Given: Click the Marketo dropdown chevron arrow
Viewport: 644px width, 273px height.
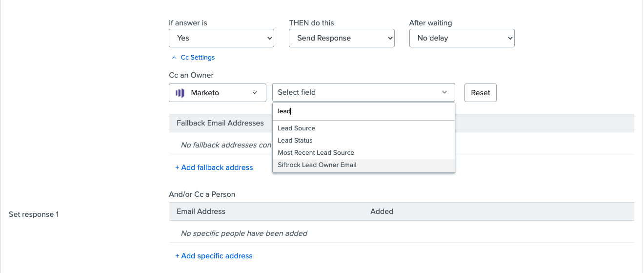Looking at the screenshot, I should tap(255, 93).
